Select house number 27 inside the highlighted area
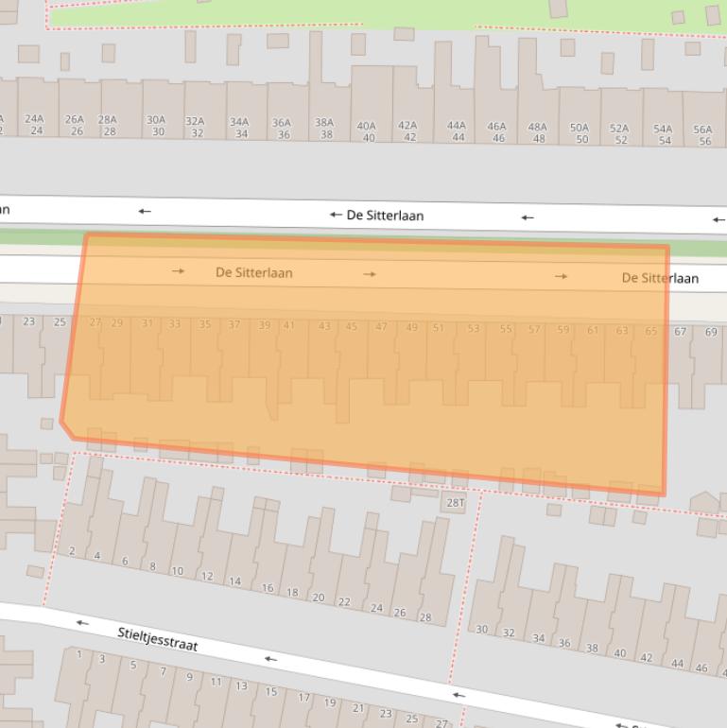 coord(95,323)
